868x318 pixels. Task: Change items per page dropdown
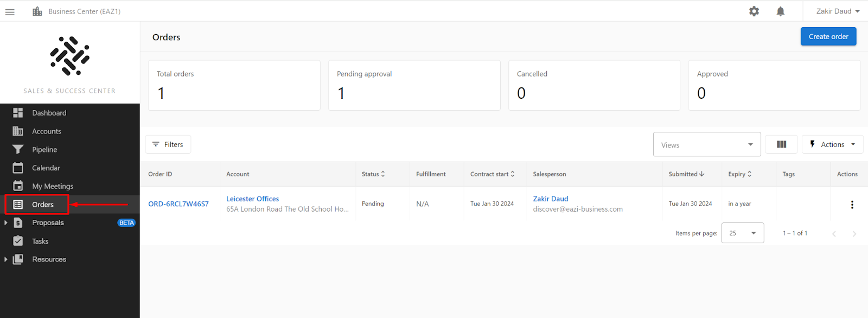click(743, 233)
